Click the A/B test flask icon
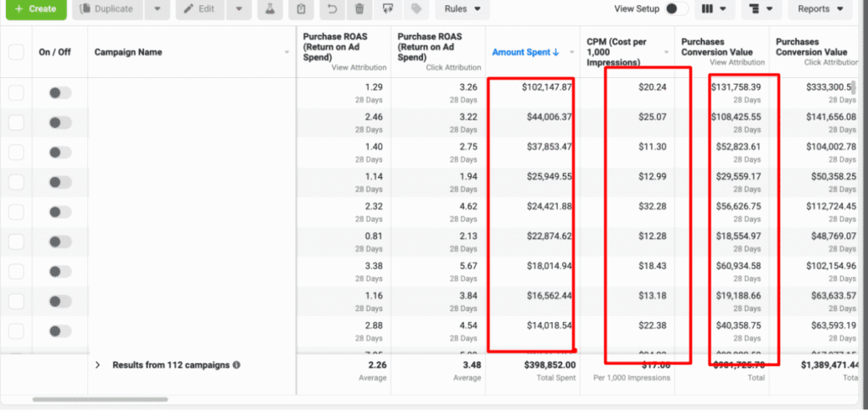Screen dimensions: 868x411 tap(270, 9)
